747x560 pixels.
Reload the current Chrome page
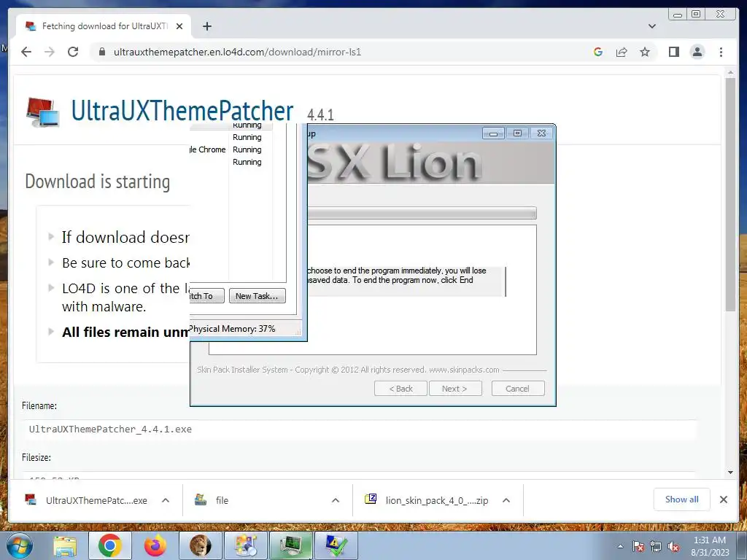click(73, 52)
